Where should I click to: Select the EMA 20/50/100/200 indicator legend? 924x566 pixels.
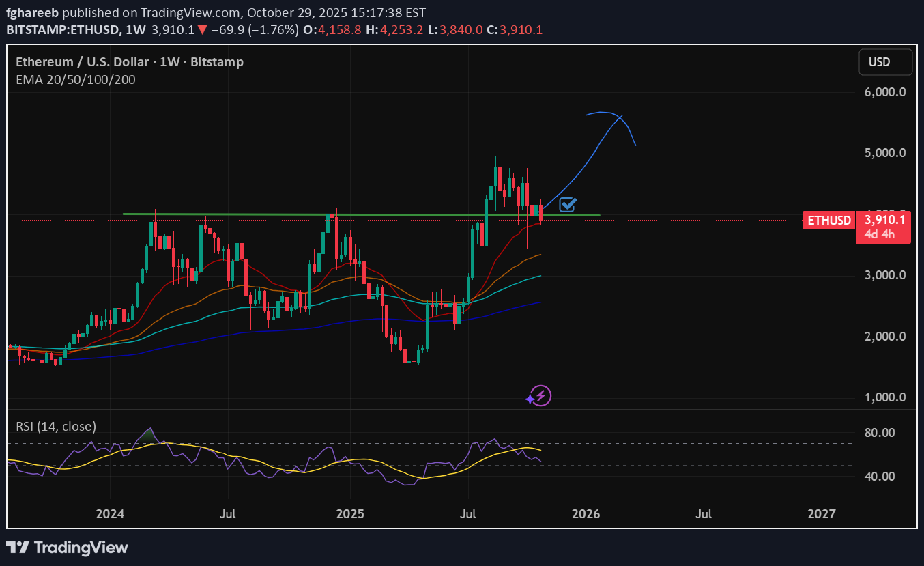coord(76,80)
